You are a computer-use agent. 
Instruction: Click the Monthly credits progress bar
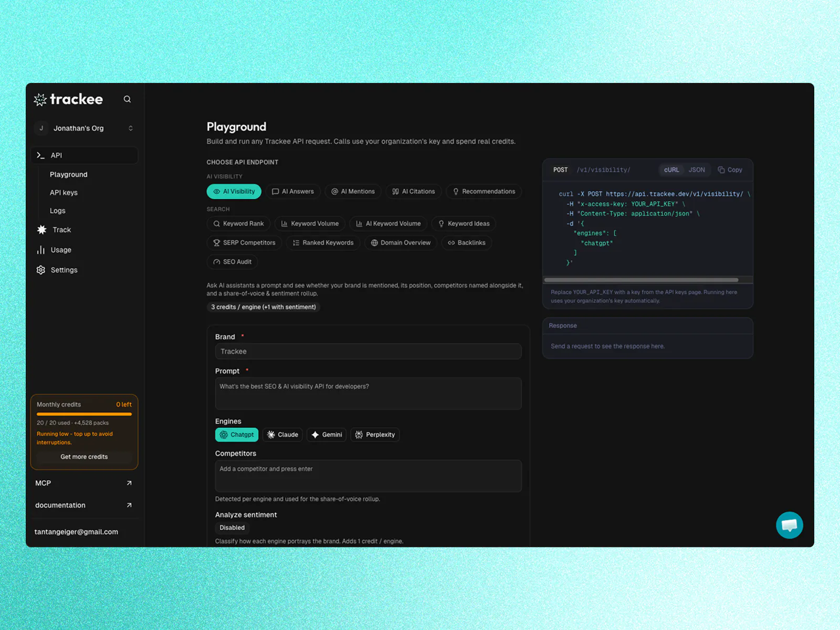[x=84, y=414]
